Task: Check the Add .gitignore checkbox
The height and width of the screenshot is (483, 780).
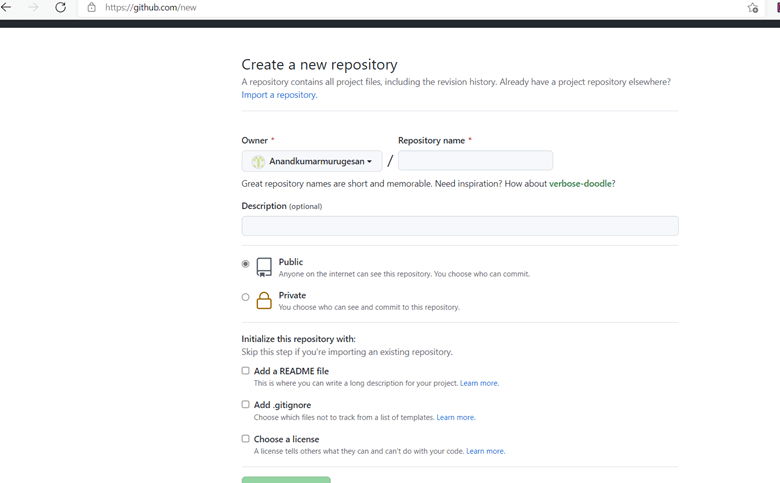Action: tap(245, 404)
